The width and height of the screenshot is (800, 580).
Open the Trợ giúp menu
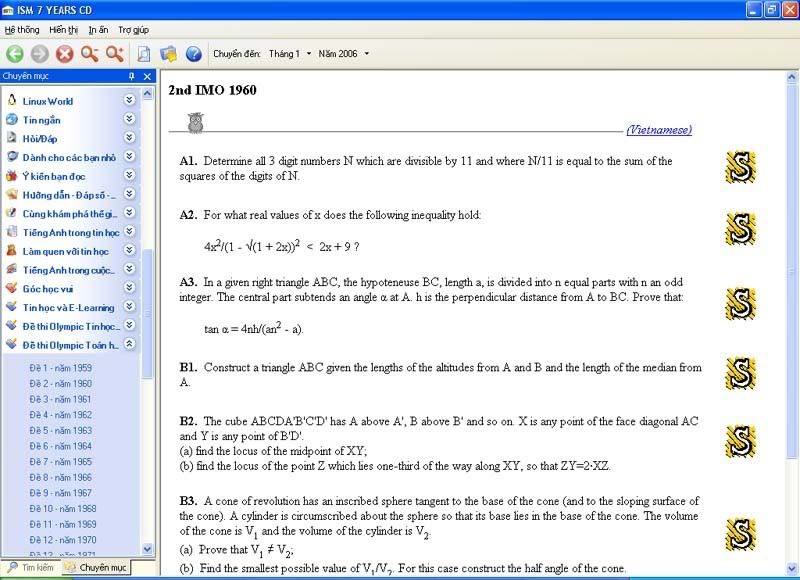point(133,30)
